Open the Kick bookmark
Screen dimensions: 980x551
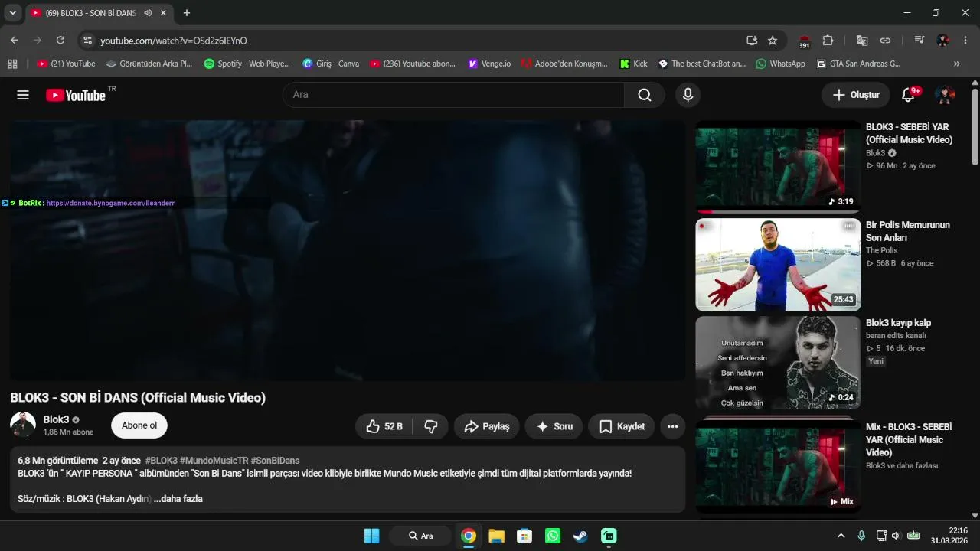(x=634, y=64)
